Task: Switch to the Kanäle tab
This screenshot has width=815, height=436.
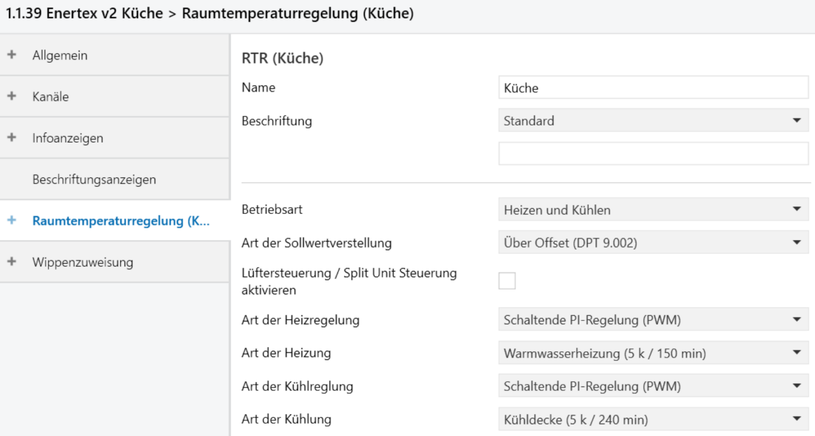Action: click(x=50, y=97)
